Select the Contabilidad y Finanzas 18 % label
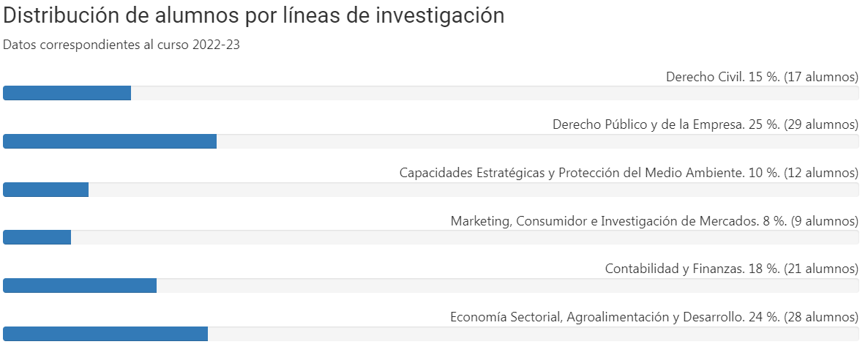 pos(731,269)
